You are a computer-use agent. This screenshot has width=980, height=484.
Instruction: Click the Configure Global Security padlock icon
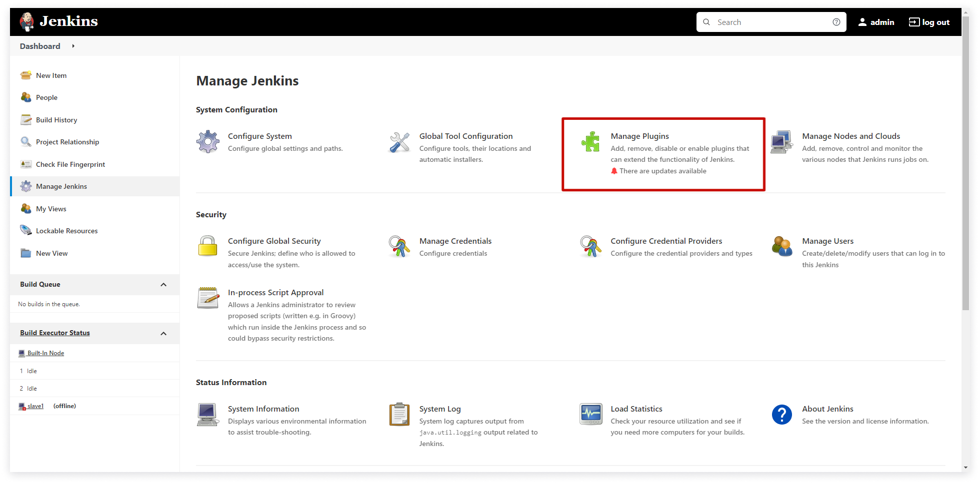point(208,246)
